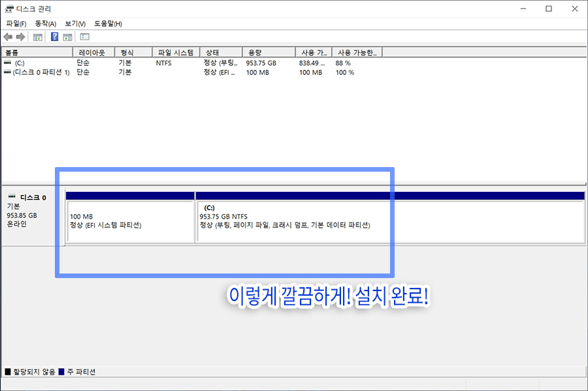Open the 파일(F) menu

(16, 23)
